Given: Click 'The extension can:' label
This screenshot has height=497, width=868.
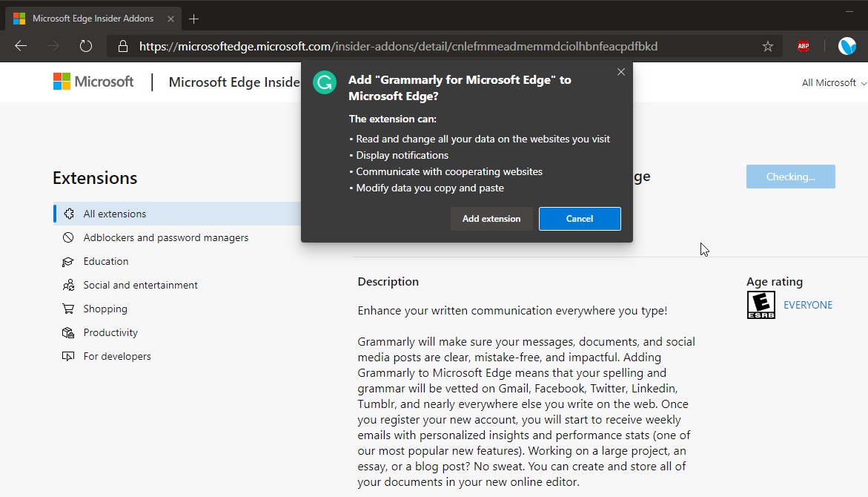Looking at the screenshot, I should (392, 119).
